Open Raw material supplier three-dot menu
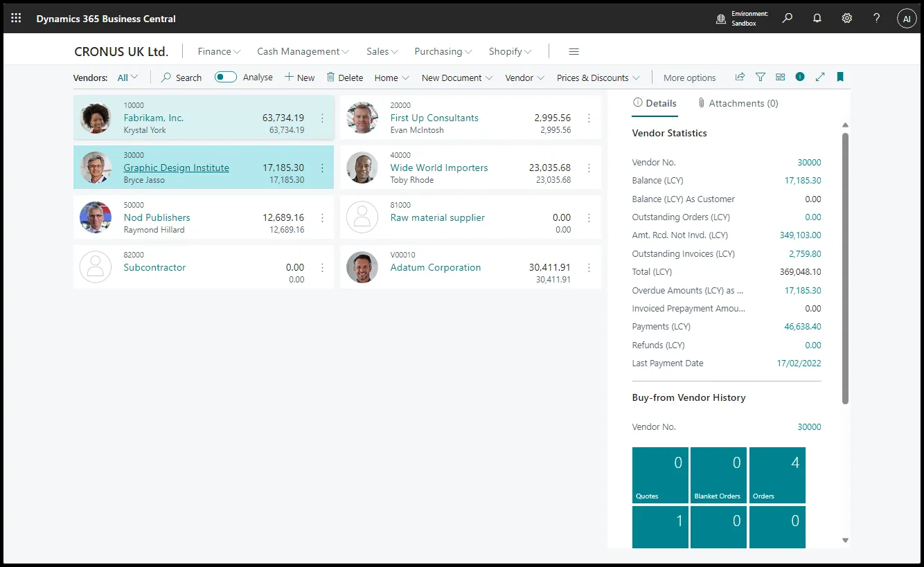Viewport: 924px width, 567px height. click(589, 218)
